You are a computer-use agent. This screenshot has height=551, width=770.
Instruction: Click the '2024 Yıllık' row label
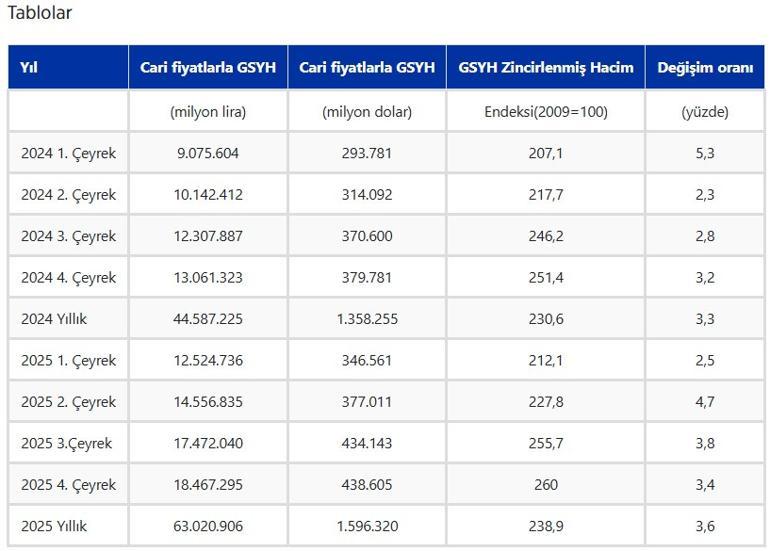pyautogui.click(x=55, y=319)
